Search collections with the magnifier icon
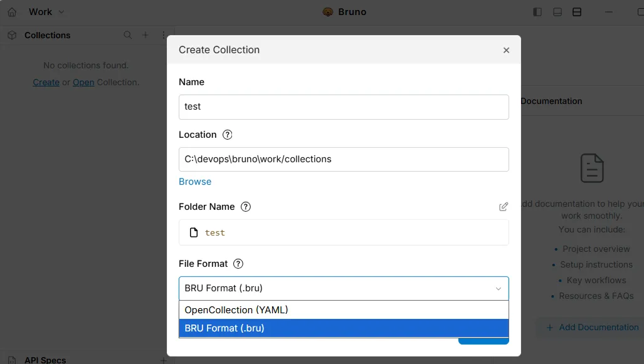This screenshot has width=644, height=364. tap(128, 35)
